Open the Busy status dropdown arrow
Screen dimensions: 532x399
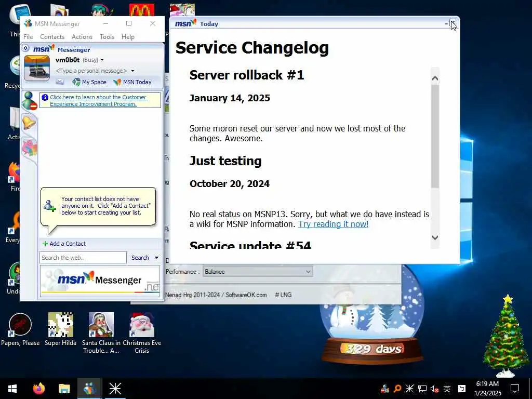point(102,60)
